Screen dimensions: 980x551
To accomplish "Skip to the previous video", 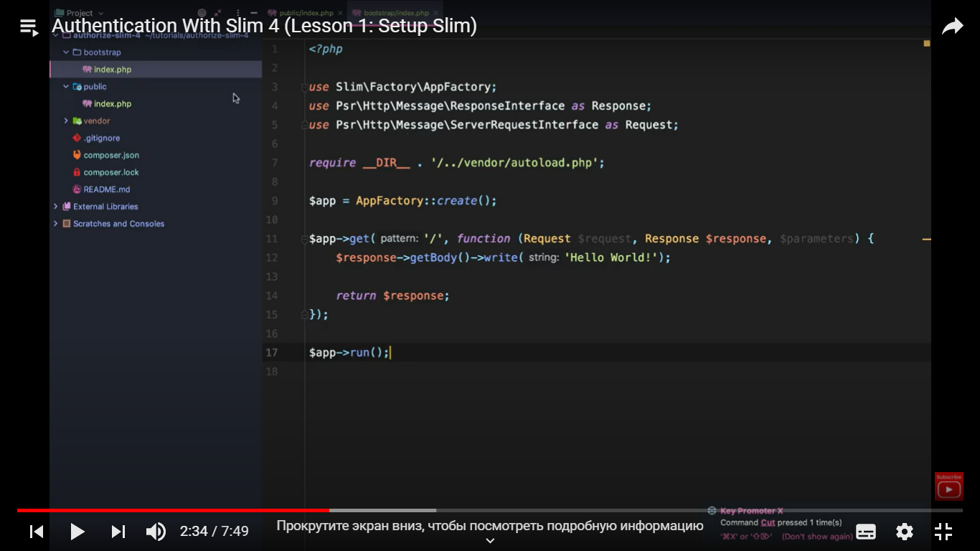I will (37, 532).
